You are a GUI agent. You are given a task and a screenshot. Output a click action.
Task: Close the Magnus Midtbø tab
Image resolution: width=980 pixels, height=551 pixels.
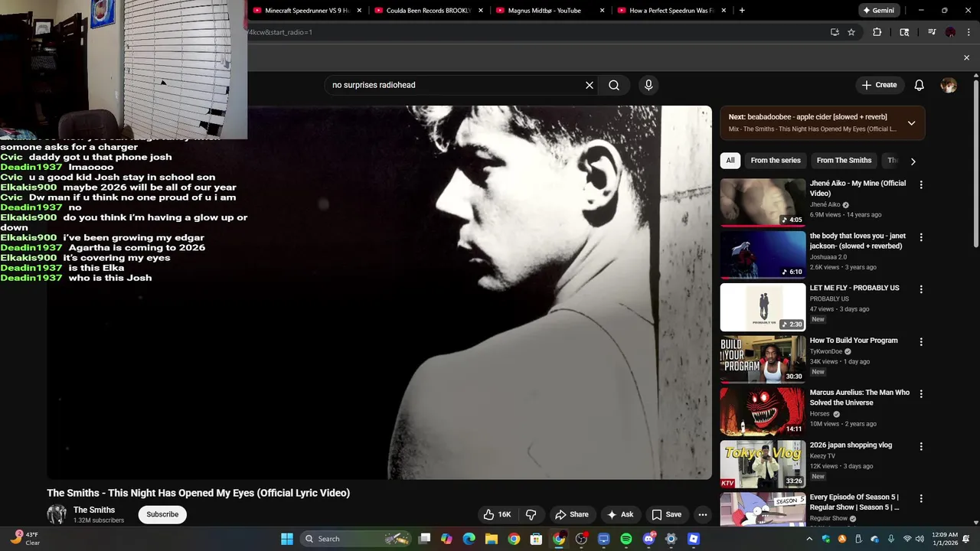click(x=602, y=11)
